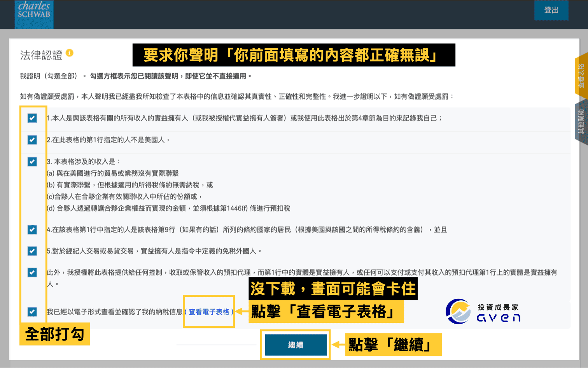Toggle statement 4 treaty country resident checkbox
Screen dimensions: 588x368
click(x=32, y=230)
